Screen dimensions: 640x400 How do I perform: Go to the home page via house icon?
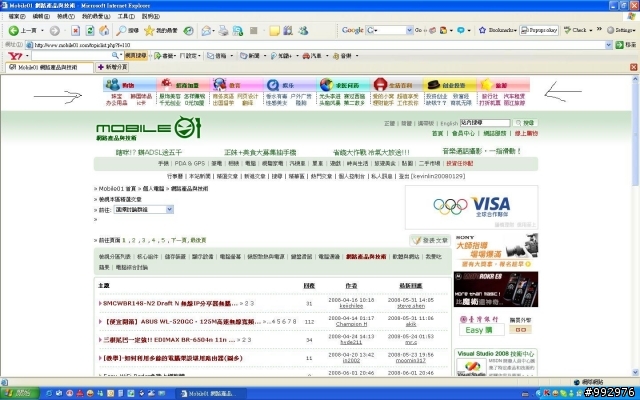[104, 30]
